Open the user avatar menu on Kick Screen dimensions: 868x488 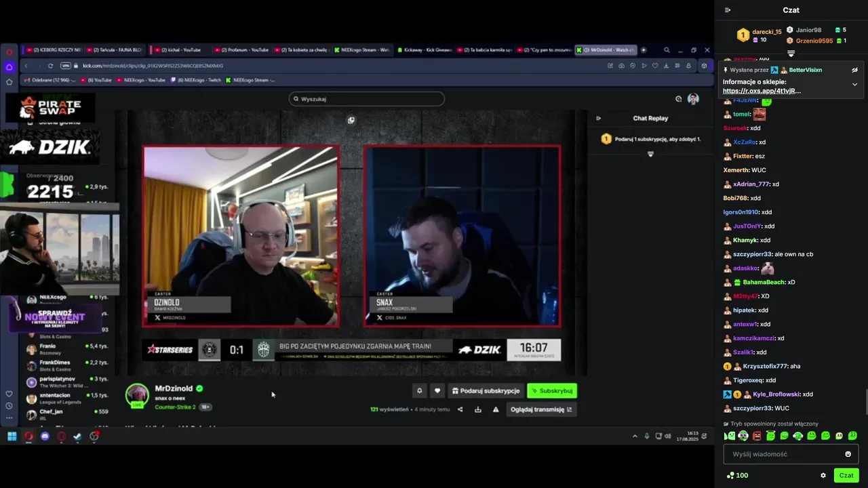693,99
